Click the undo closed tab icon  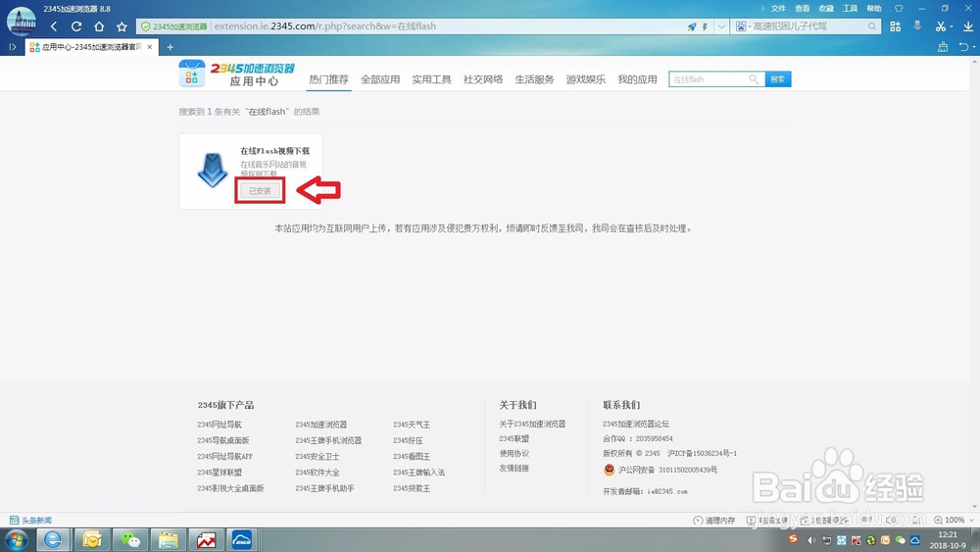pyautogui.click(x=963, y=47)
